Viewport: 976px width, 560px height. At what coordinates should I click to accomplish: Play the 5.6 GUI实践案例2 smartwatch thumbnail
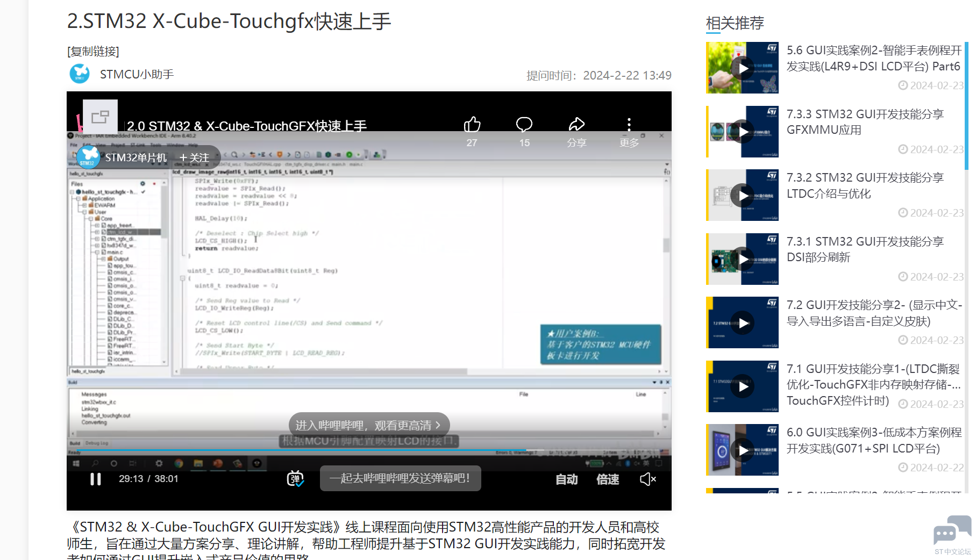click(x=742, y=68)
